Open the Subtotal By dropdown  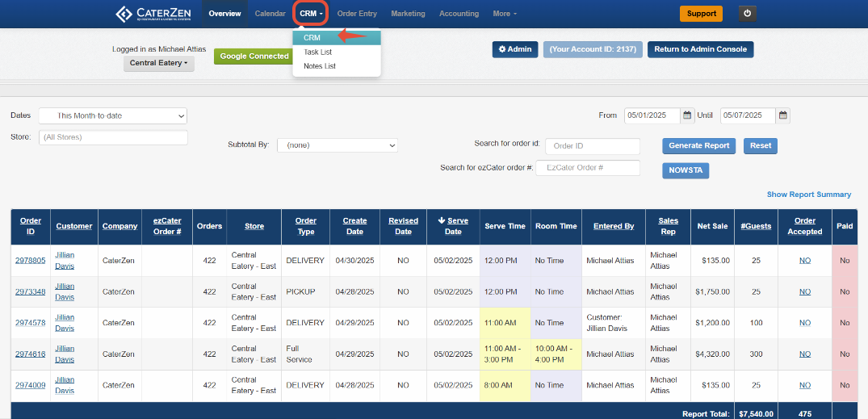[338, 145]
